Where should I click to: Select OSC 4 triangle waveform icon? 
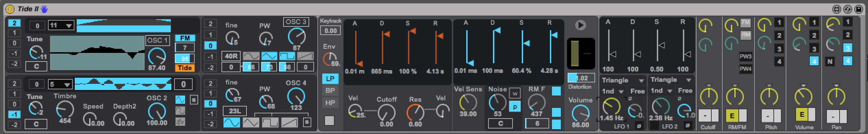pos(251,122)
